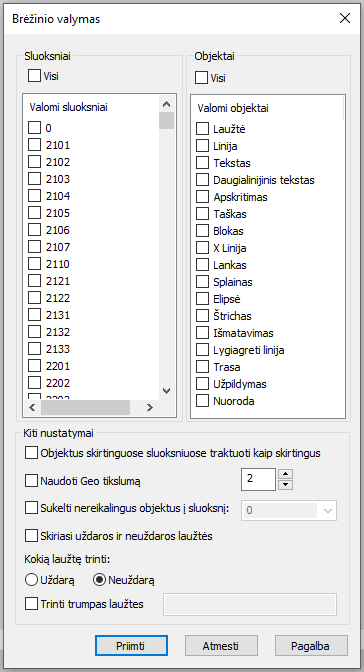Image resolution: width=364 pixels, height=672 pixels.
Task: Select the Taškas object checkbox
Action: click(202, 214)
